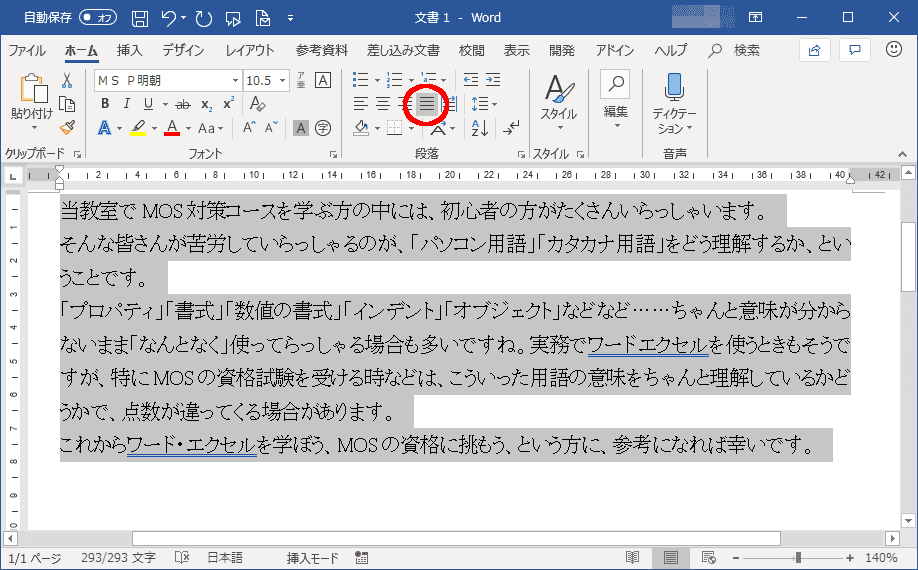Toggle Align Left
The image size is (918, 570).
361,104
